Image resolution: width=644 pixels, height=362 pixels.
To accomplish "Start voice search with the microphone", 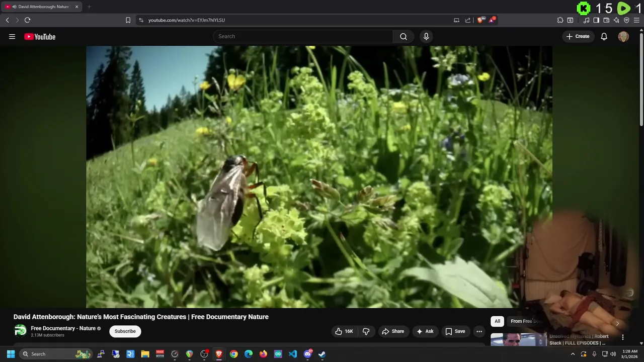I will pos(426,36).
